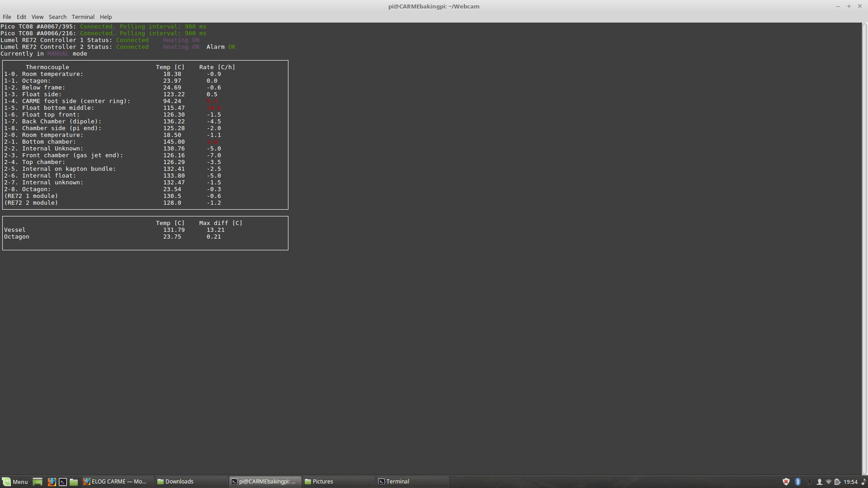This screenshot has height=488, width=868.
Task: Open the Terminal menu
Action: point(83,17)
